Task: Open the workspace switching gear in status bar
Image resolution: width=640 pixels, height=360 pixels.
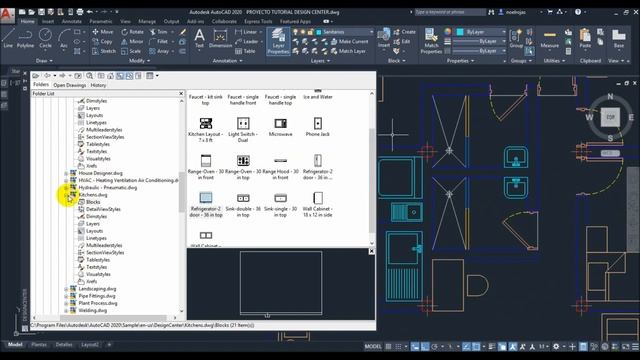Action: (556, 347)
